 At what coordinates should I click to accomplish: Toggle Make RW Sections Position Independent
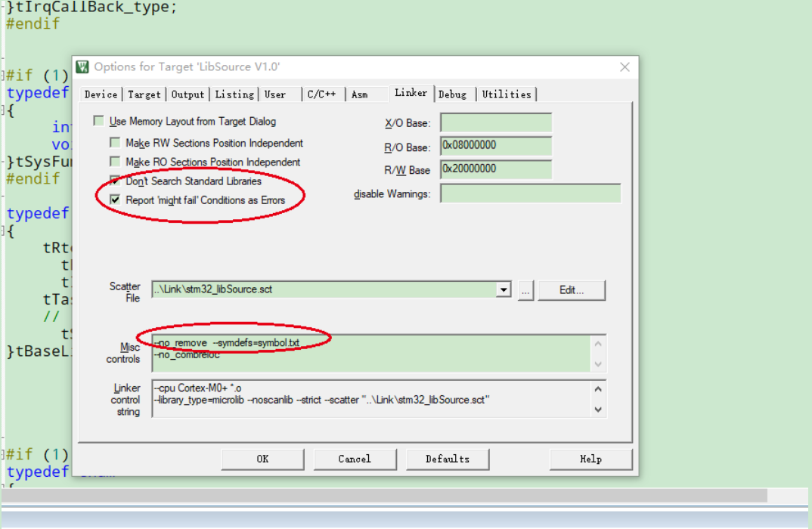(115, 142)
